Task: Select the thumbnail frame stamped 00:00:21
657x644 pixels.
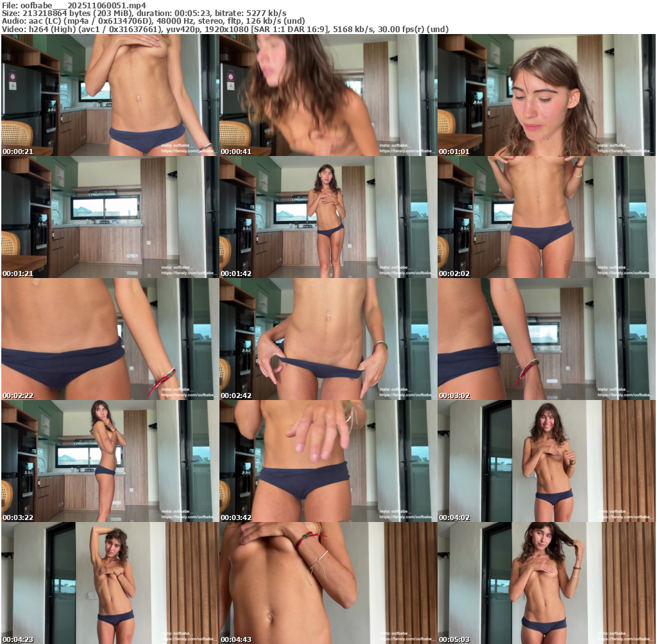Action: pyautogui.click(x=110, y=95)
